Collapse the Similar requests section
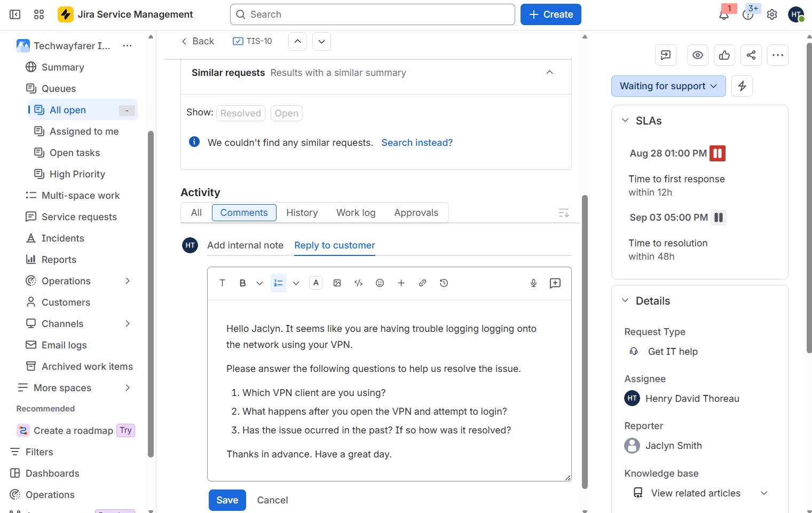812x513 pixels. 550,73
